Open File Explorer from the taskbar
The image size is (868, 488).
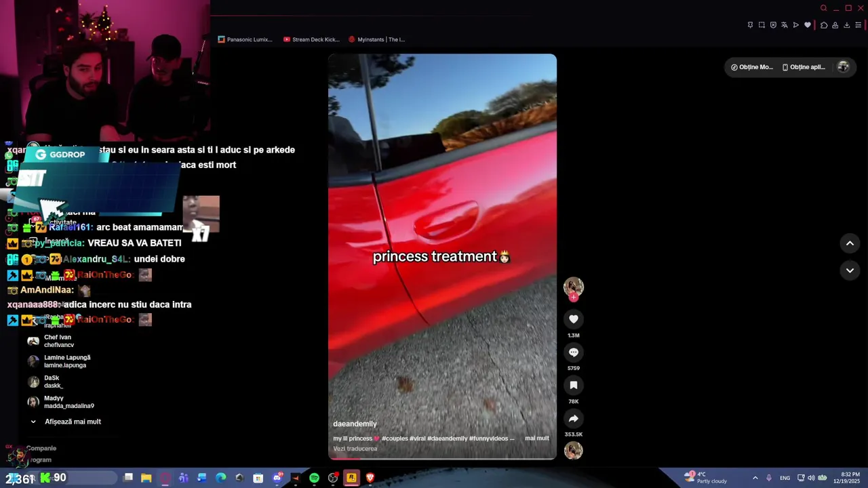[x=146, y=478]
